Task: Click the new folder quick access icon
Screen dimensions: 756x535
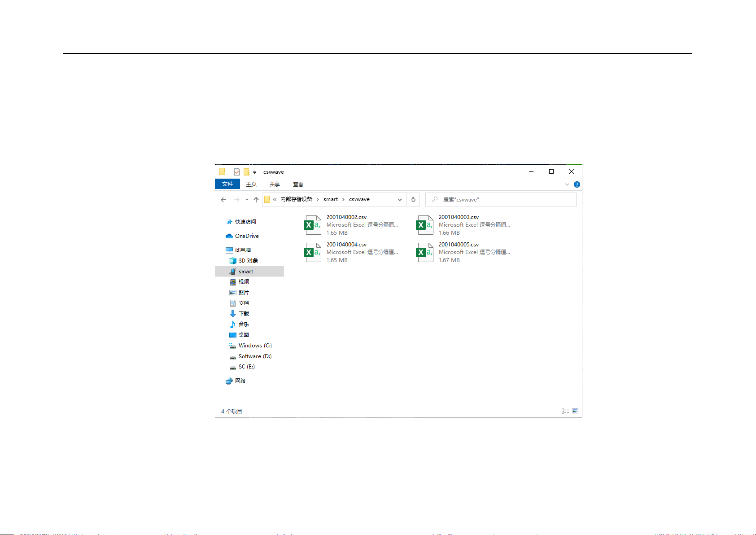Action: (x=246, y=172)
